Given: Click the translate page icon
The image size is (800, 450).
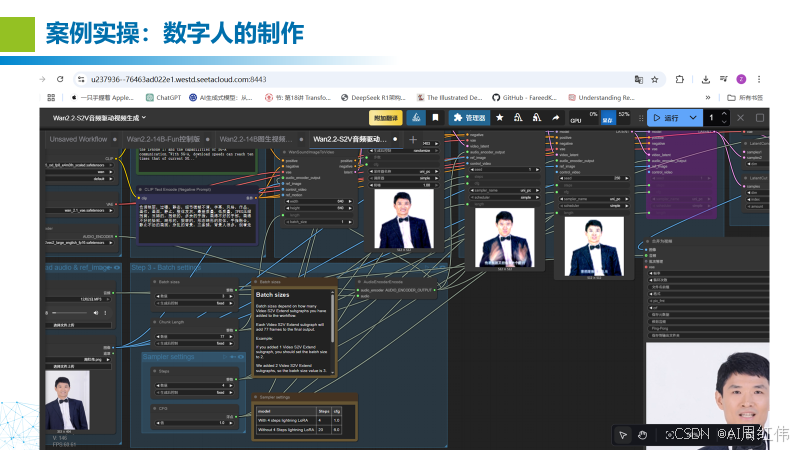Looking at the screenshot, I should point(638,79).
